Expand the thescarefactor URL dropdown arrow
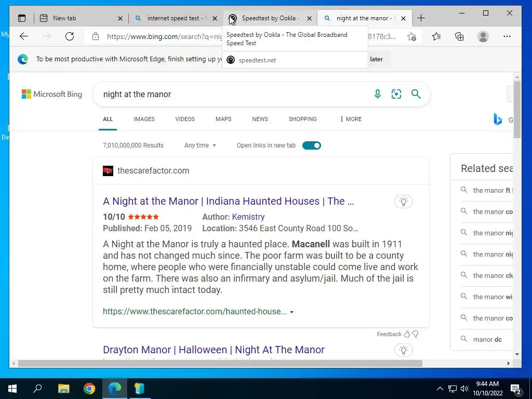 pos(292,312)
